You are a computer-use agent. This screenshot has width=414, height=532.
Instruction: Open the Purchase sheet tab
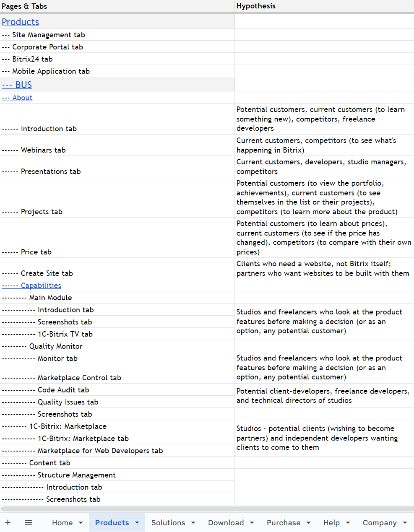pyautogui.click(x=284, y=522)
